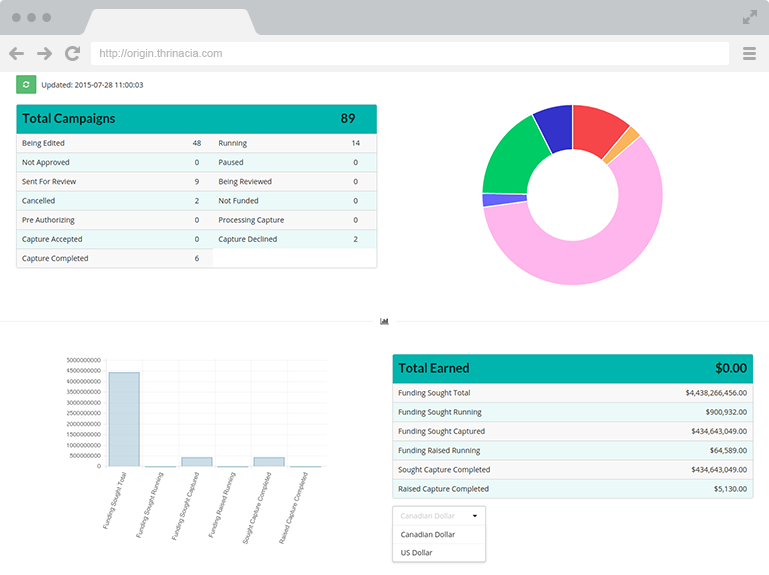Open the browser hamburger menu
Image resolution: width=769 pixels, height=575 pixels.
(749, 54)
